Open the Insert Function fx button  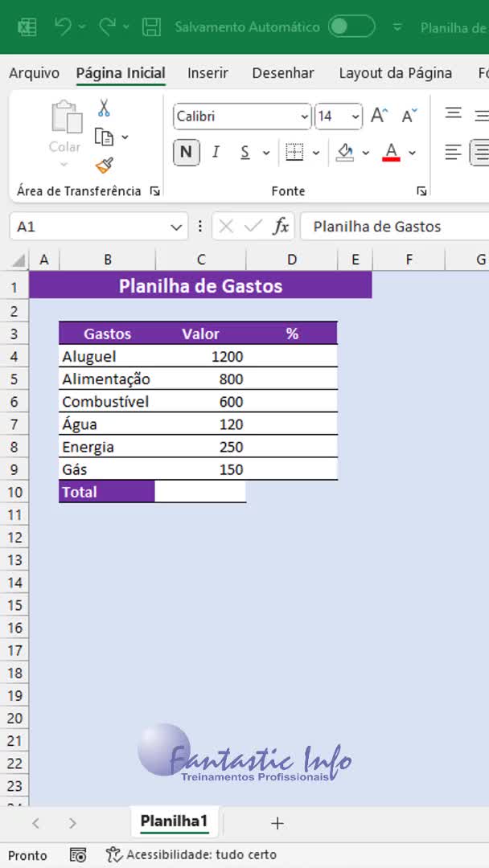pos(281,227)
